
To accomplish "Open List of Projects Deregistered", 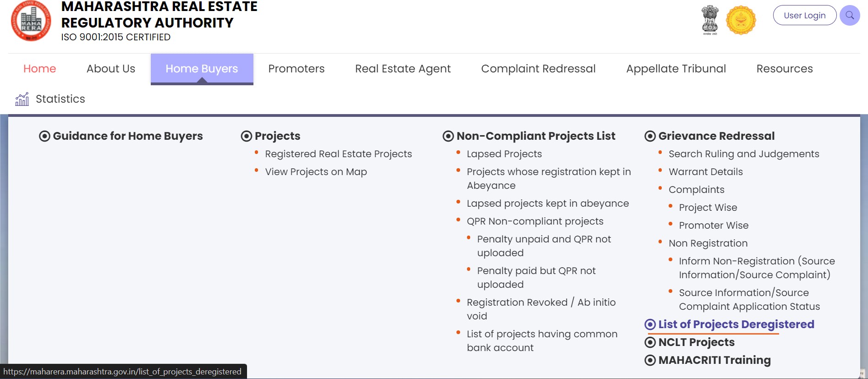I will point(736,324).
